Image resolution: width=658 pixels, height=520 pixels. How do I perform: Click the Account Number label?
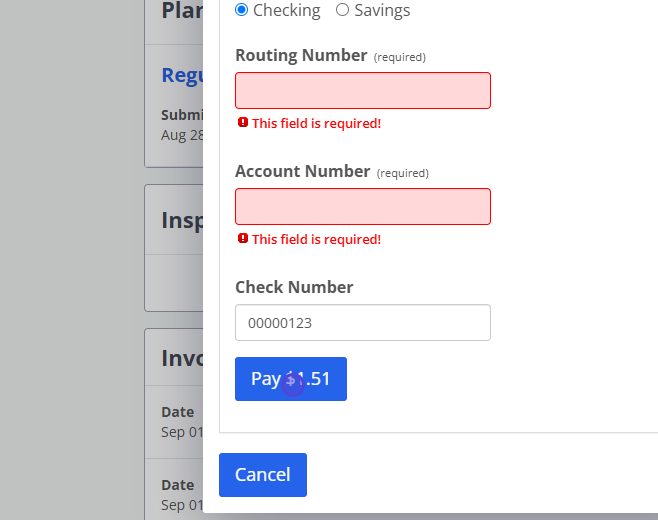303,171
